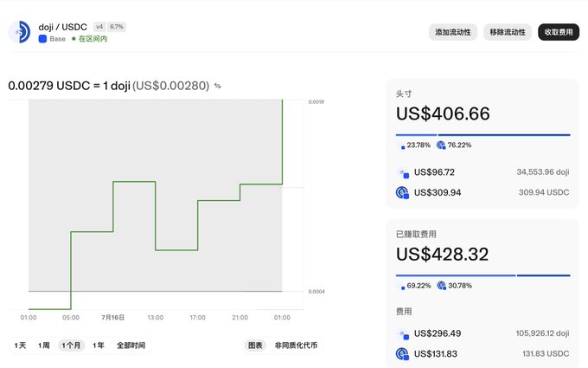This screenshot has width=588, height=368.
Task: Click the US$0.00280 gray price text
Action: [x=170, y=86]
